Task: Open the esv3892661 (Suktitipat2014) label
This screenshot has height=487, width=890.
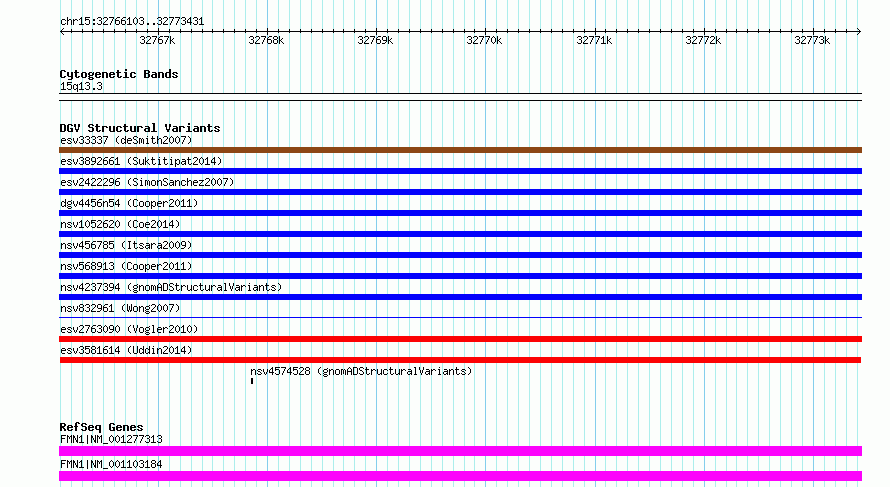Action: [x=141, y=161]
